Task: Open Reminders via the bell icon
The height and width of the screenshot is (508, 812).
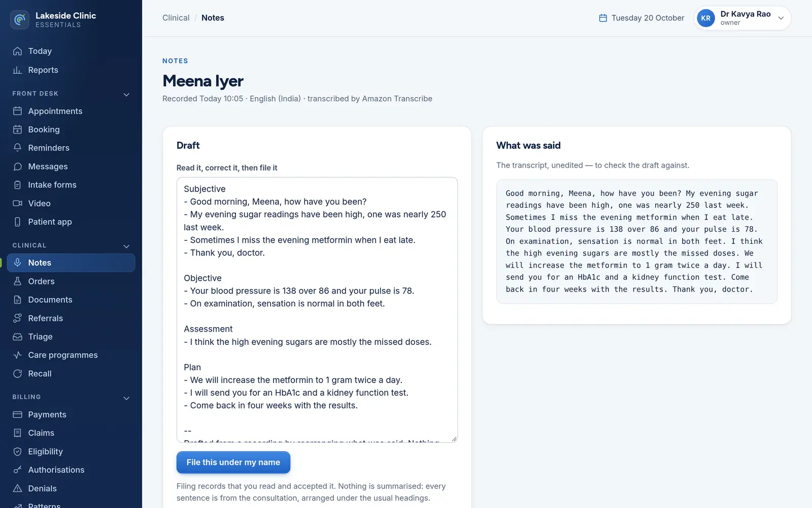Action: pos(18,148)
